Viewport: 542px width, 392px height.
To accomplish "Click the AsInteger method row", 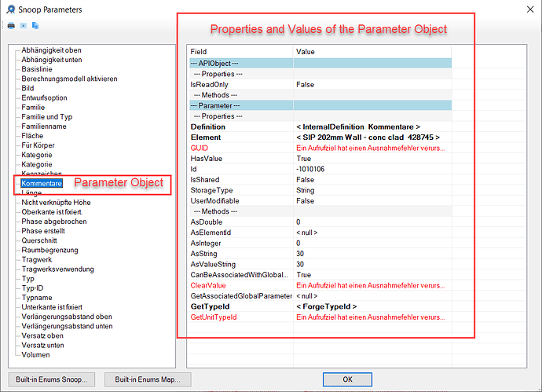I will pyautogui.click(x=320, y=243).
